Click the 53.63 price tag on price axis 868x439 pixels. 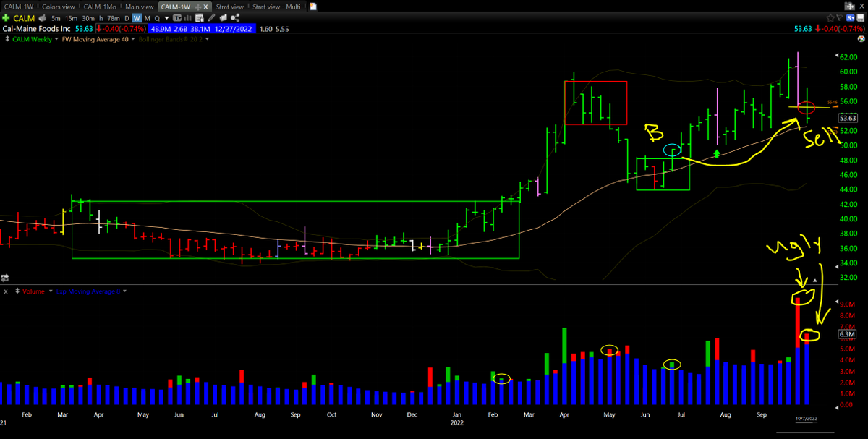(x=848, y=118)
